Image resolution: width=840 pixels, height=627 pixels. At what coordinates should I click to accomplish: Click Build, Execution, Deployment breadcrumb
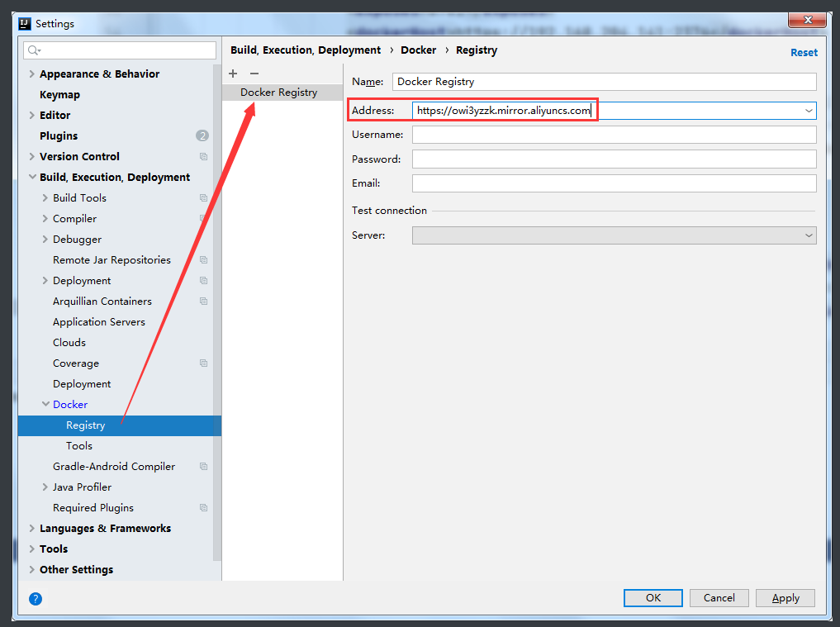point(306,50)
